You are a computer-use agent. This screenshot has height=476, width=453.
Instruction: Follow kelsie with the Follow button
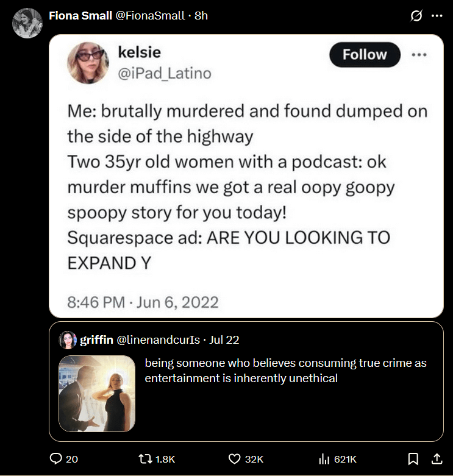coord(365,55)
